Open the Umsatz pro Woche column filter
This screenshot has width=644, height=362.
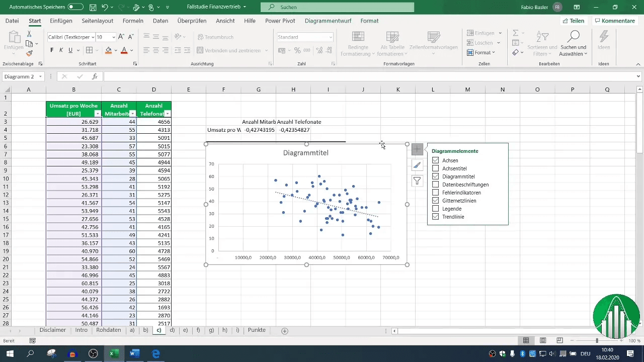[x=97, y=114]
